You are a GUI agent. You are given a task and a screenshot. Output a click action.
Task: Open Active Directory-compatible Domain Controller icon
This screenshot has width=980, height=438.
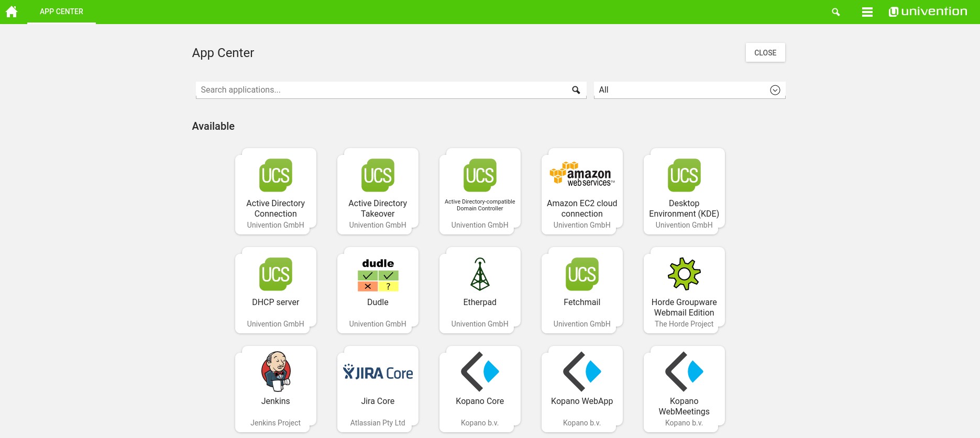tap(480, 175)
